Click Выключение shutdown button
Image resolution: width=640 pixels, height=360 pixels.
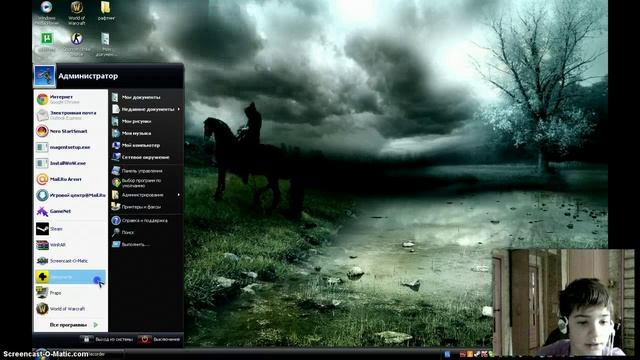click(x=159, y=339)
